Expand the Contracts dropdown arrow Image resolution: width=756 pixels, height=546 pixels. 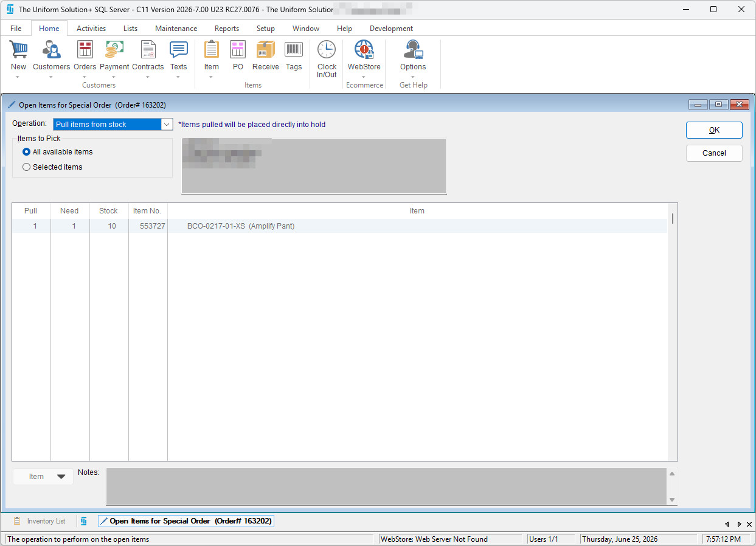pos(148,77)
